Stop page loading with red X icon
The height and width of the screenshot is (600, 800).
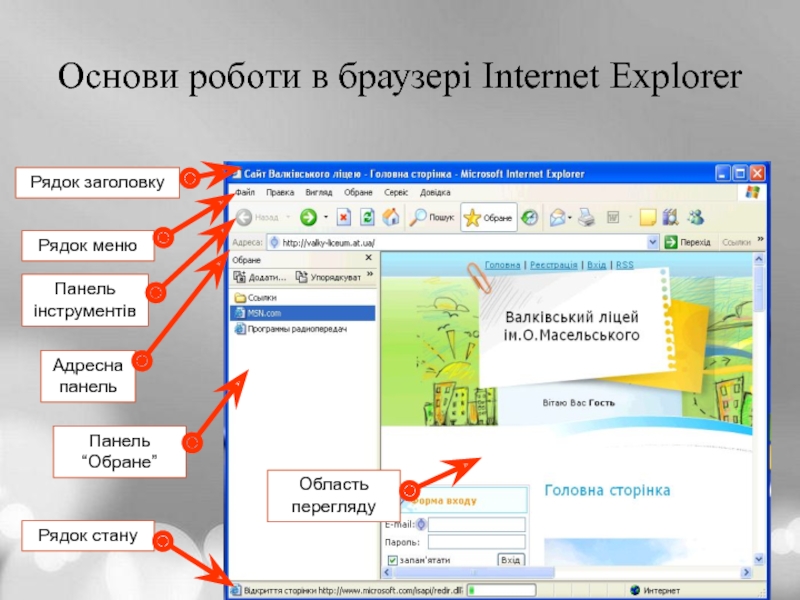pos(344,217)
